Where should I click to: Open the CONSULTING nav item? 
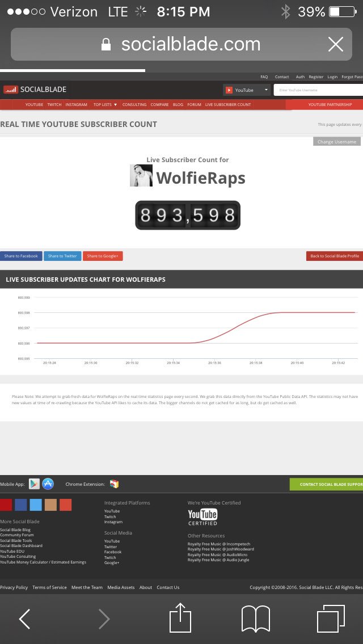pyautogui.click(x=134, y=105)
